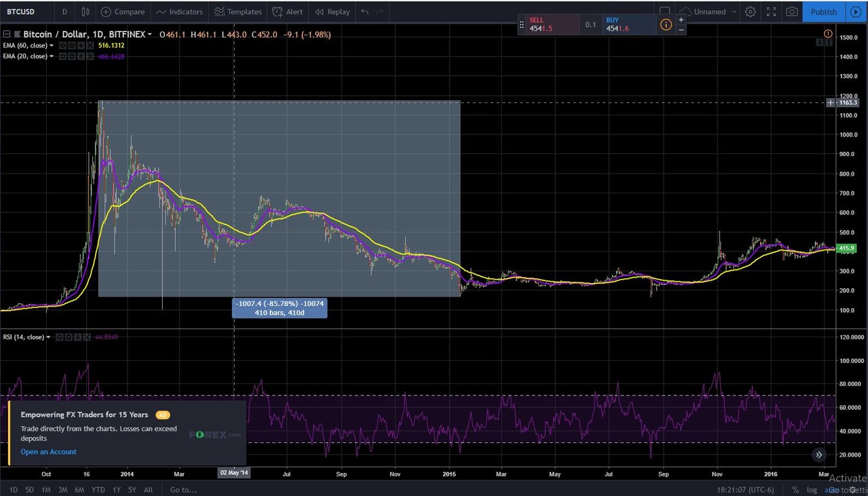Viewport: 868px width, 496px height.
Task: Collapse the legend with minus box
Action: pyautogui.click(x=6, y=33)
